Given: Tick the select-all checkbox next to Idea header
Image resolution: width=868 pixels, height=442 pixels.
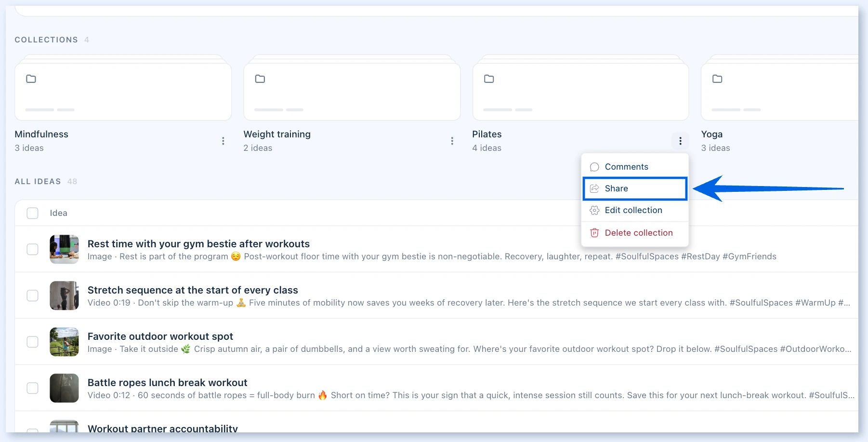Looking at the screenshot, I should 32,213.
